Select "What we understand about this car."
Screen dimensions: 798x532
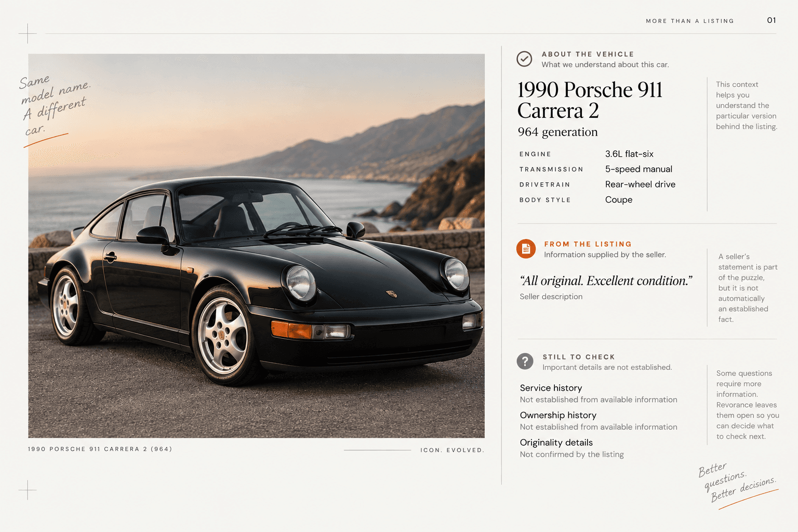coord(605,65)
